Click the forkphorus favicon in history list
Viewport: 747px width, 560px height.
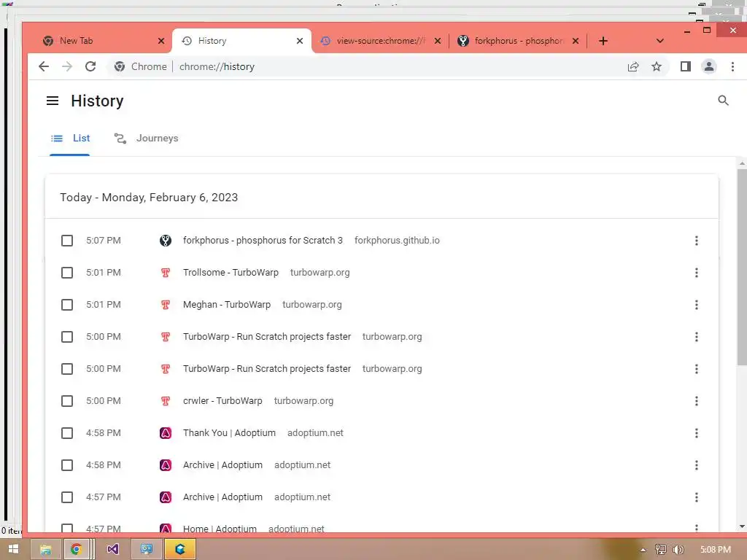[166, 241]
